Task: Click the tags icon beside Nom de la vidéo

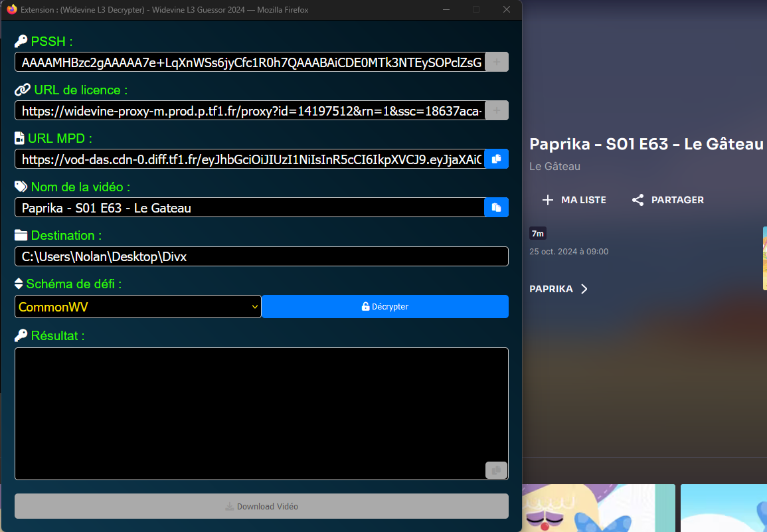Action: [x=21, y=187]
